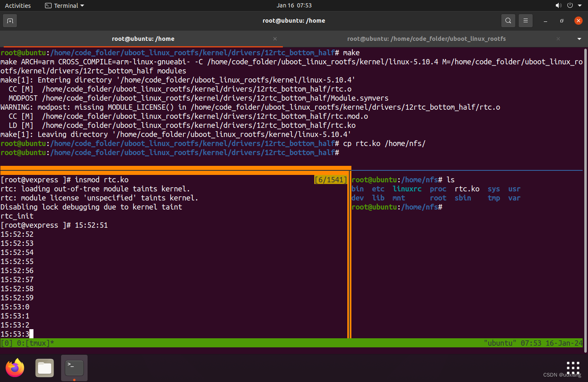Click the 'dev' directory in ls output
588x382 pixels.
point(358,198)
